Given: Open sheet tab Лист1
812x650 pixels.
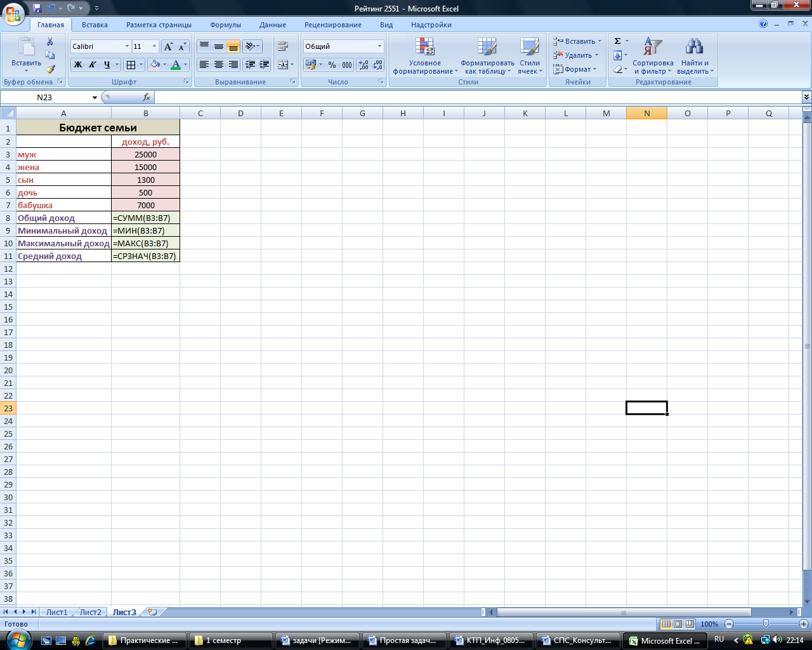Looking at the screenshot, I should pyautogui.click(x=56, y=613).
